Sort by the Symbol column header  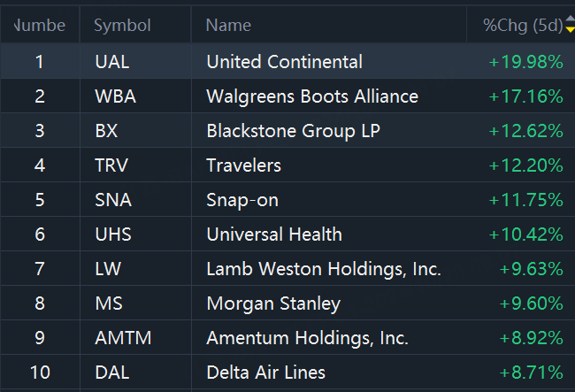122,26
